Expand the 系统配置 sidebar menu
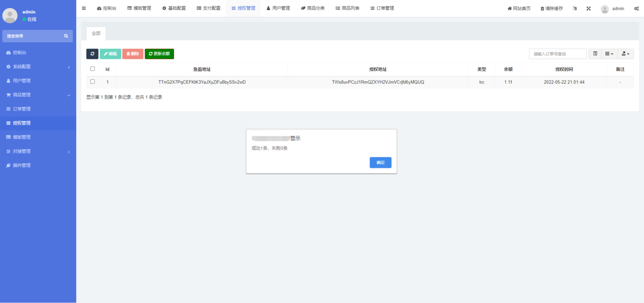Screen dimensions: 644x303 point(38,67)
